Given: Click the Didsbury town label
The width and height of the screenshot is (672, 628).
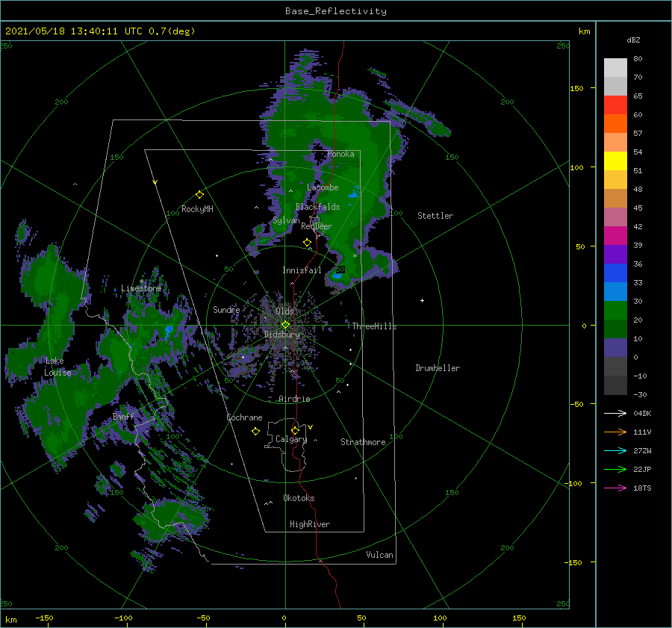Looking at the screenshot, I should click(x=281, y=335).
